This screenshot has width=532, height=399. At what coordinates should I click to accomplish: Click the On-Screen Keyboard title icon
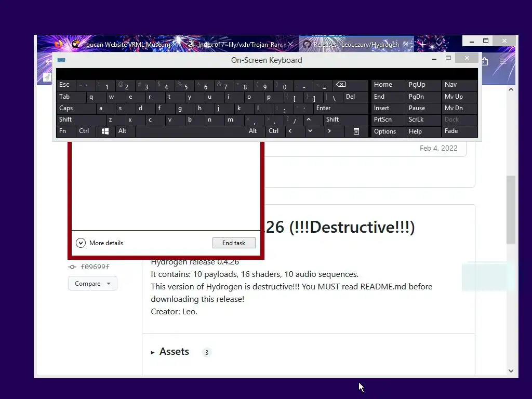61,60
